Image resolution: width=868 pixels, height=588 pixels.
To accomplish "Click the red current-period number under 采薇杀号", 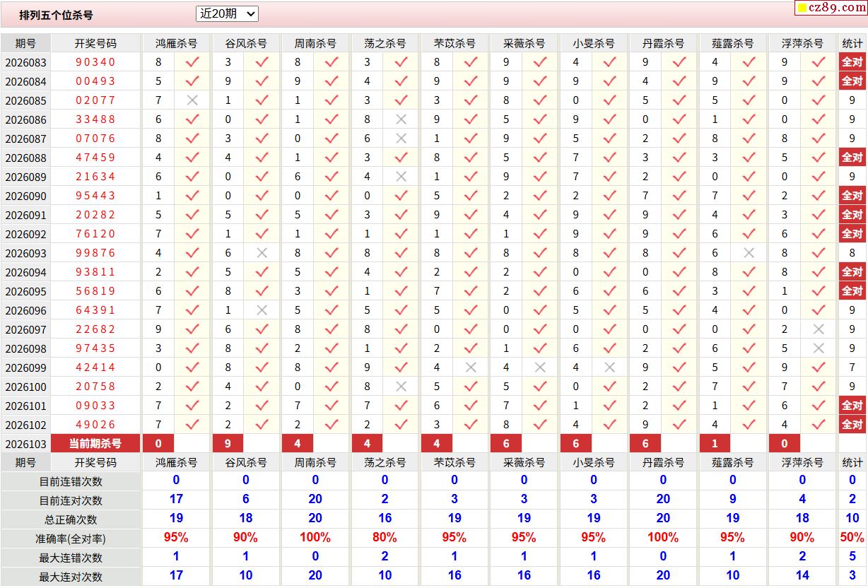I will [x=506, y=444].
